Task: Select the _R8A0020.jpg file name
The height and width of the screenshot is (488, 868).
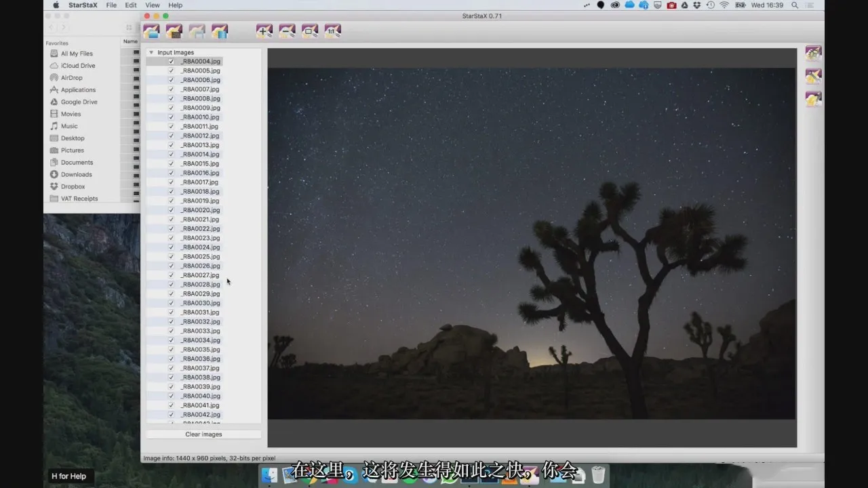Action: tap(200, 210)
